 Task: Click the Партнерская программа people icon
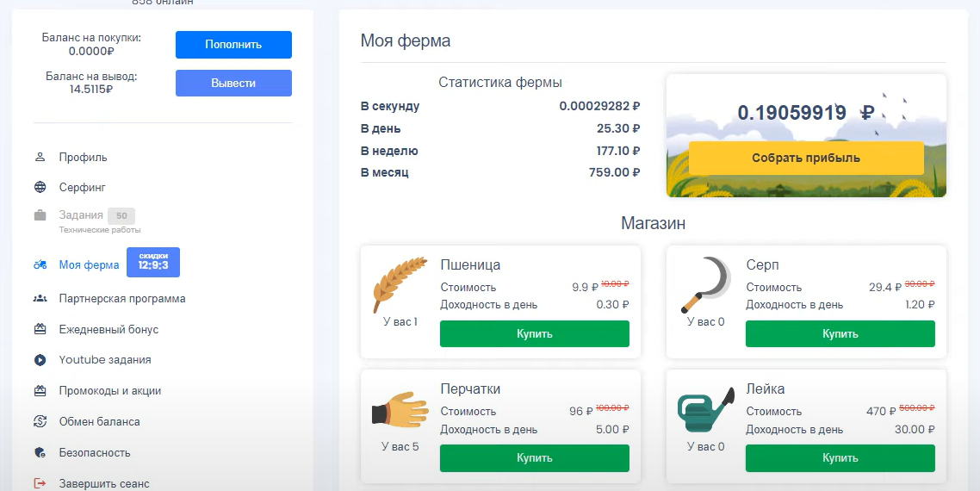[x=40, y=298]
